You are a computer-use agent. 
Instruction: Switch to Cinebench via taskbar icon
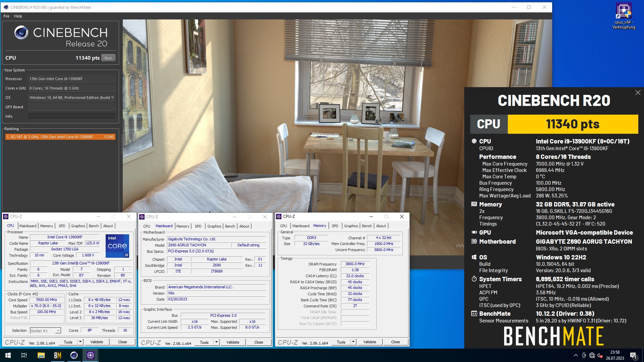click(x=74, y=355)
